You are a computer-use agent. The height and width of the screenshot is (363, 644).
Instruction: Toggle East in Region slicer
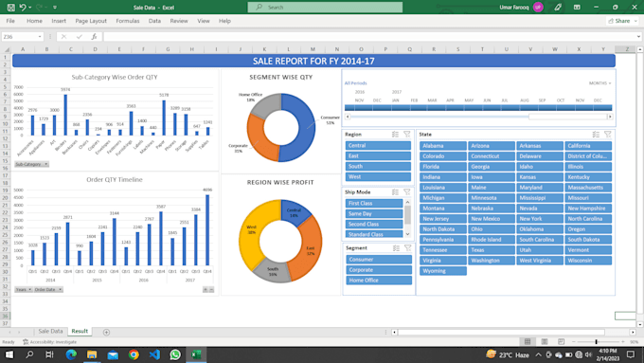coord(378,155)
